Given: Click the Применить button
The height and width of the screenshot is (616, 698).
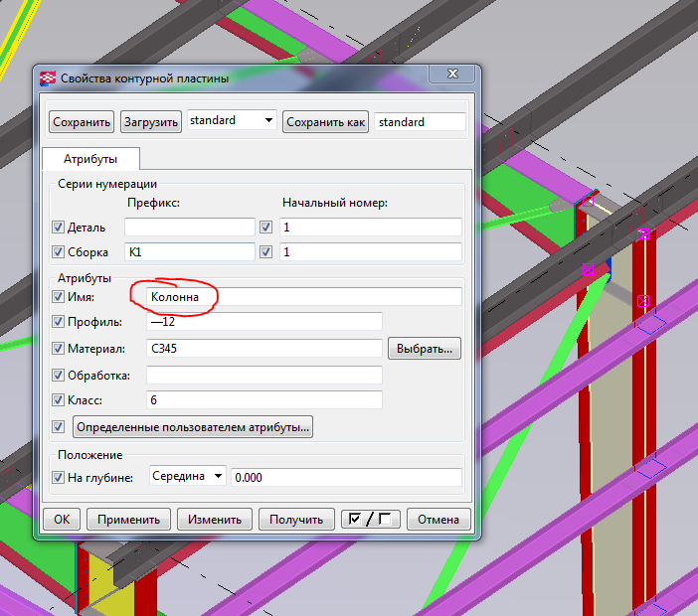Looking at the screenshot, I should pyautogui.click(x=128, y=519).
